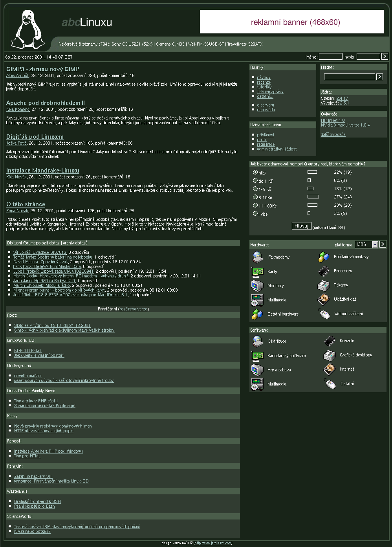Screen dimensions: 392x547
Task: Open 'registrace' in user menu
Action: (266, 144)
